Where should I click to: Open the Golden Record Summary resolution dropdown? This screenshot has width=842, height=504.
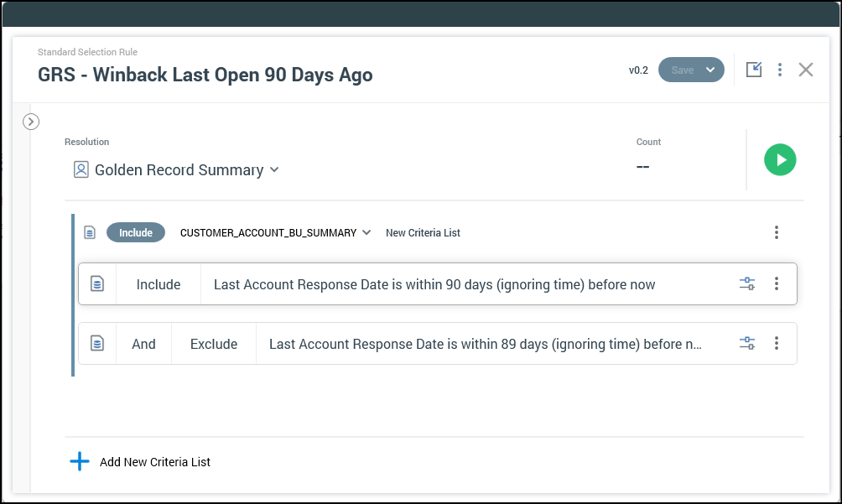273,170
